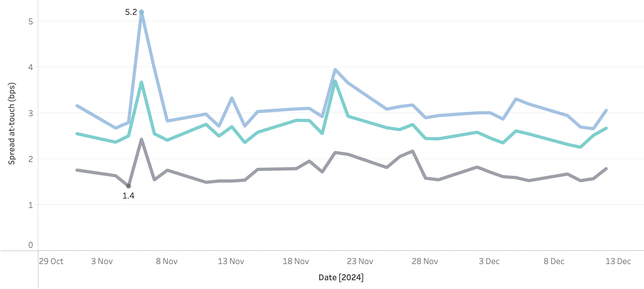Click the 5.2 peak marker on the blue line
644x289 pixels.
pos(142,12)
